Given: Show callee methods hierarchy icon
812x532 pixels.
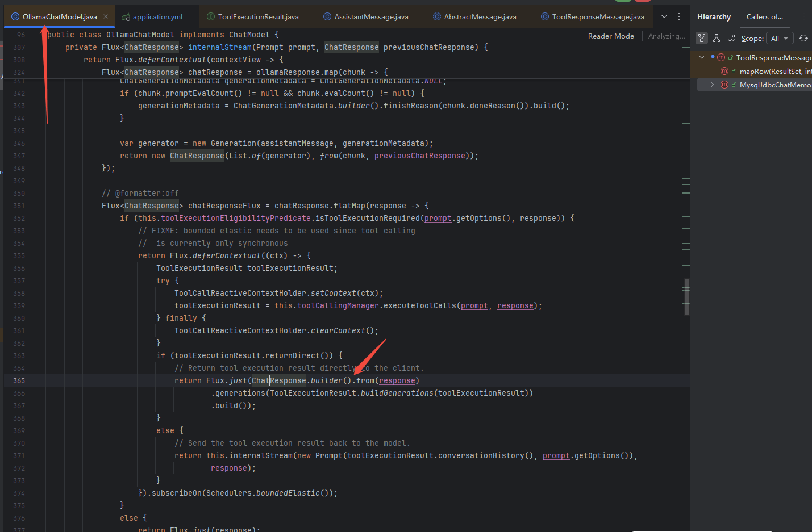Looking at the screenshot, I should [x=717, y=38].
